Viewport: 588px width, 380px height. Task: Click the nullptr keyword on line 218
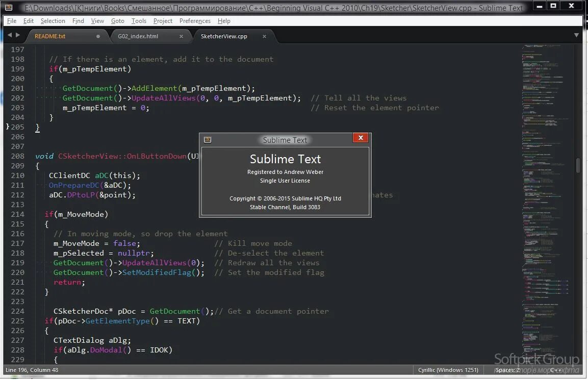[134, 253]
